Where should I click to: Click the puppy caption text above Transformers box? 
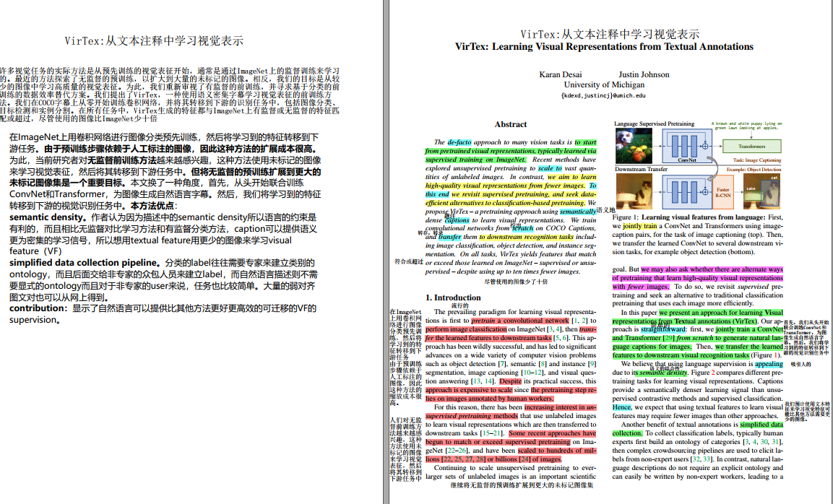point(746,126)
